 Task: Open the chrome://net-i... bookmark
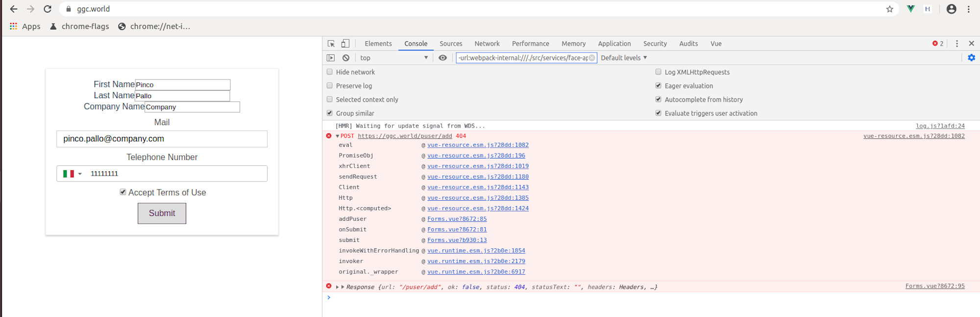[154, 26]
